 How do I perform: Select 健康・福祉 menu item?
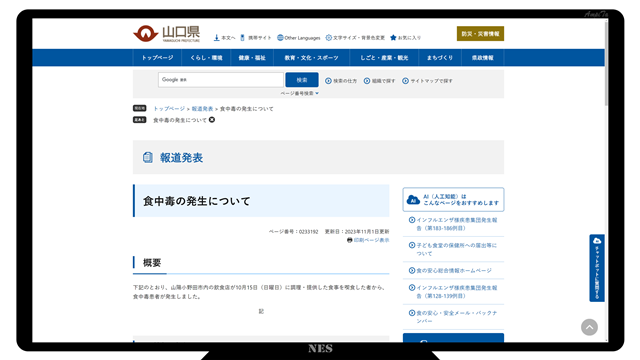pos(252,58)
